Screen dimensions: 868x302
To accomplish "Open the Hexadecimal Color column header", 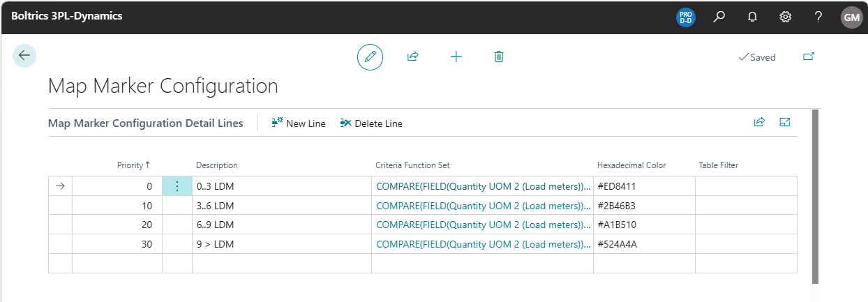I will (x=631, y=165).
